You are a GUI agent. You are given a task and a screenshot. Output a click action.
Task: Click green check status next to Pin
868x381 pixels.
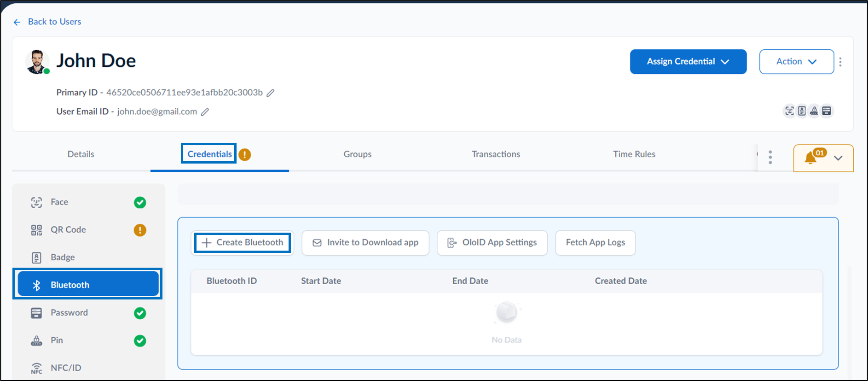click(140, 340)
